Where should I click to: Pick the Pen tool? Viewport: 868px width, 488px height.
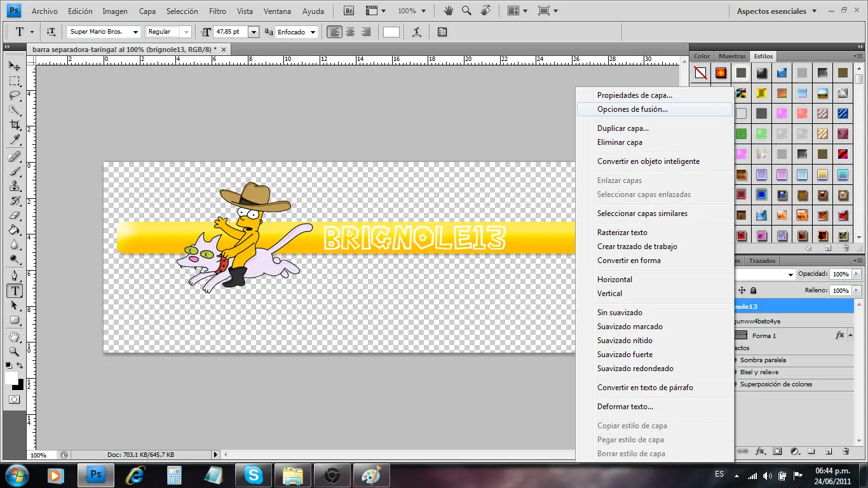tap(14, 276)
